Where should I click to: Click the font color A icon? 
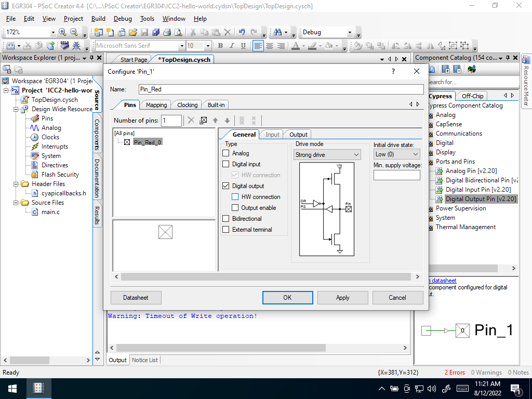click(x=296, y=46)
